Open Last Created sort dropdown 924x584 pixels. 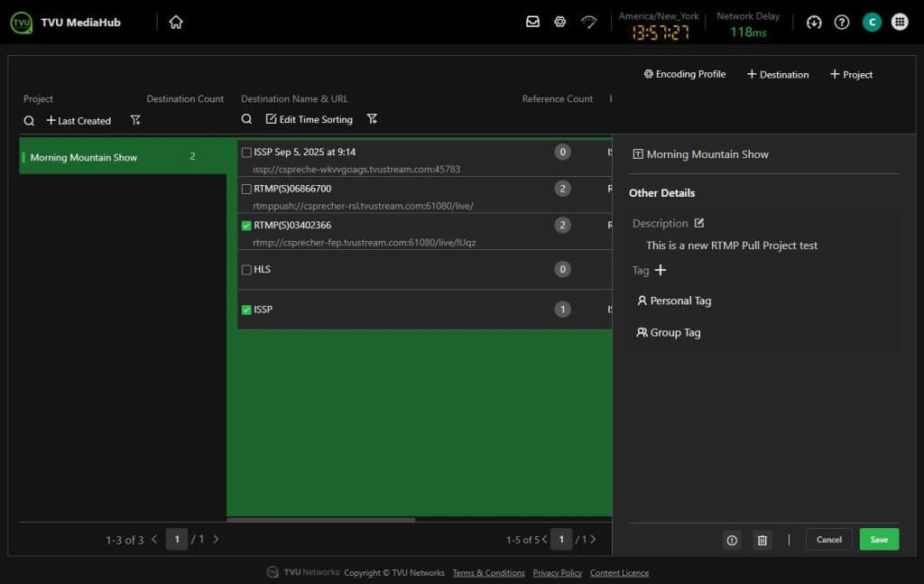(x=79, y=121)
